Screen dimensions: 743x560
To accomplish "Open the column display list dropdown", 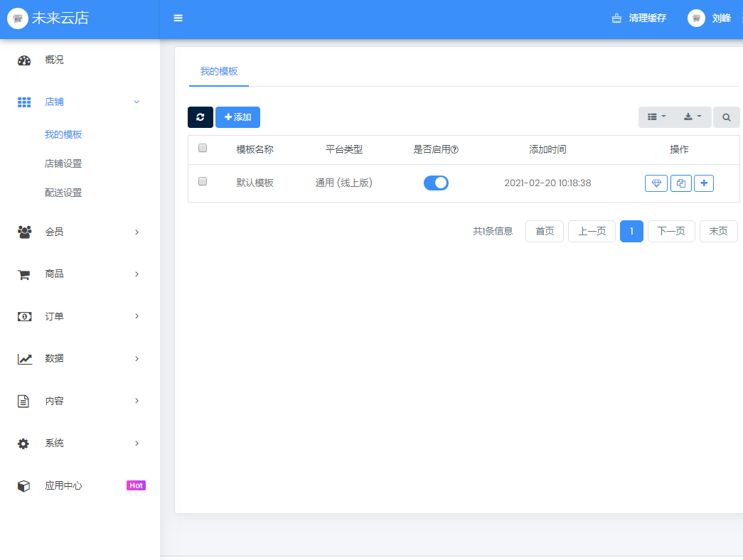I will tap(656, 117).
